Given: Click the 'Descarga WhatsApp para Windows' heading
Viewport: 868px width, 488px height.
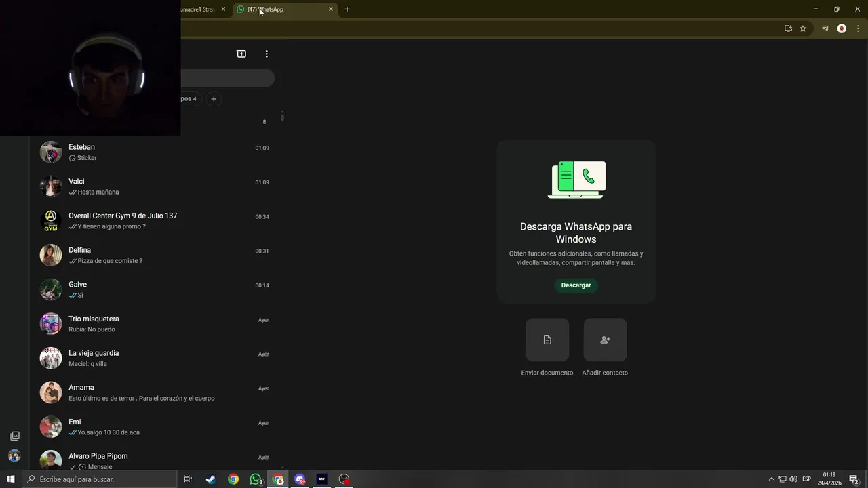Looking at the screenshot, I should [576, 232].
